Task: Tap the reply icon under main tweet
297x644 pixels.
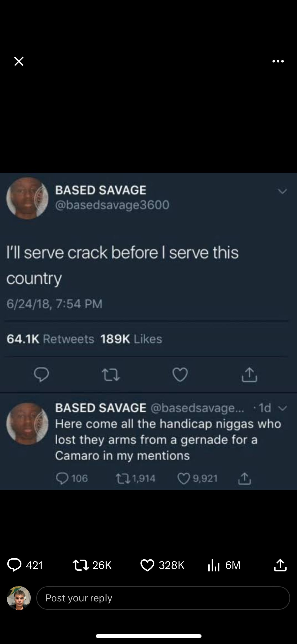Action: 42,375
